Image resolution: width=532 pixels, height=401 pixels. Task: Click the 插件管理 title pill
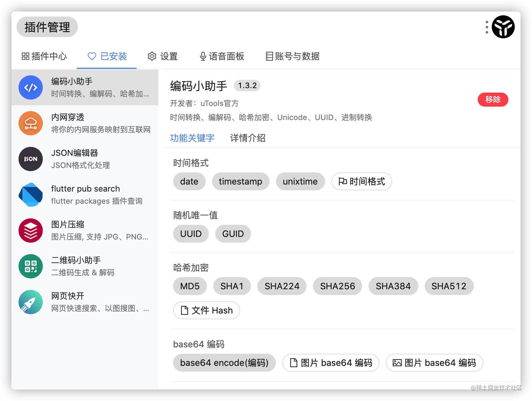[x=47, y=27]
